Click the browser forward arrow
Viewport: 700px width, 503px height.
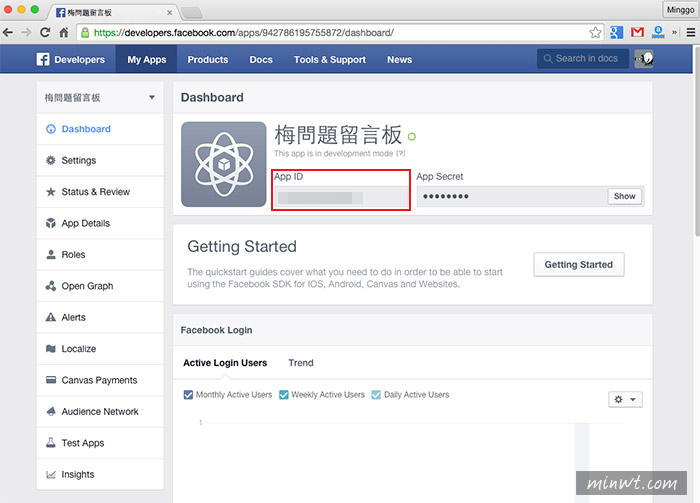point(26,33)
